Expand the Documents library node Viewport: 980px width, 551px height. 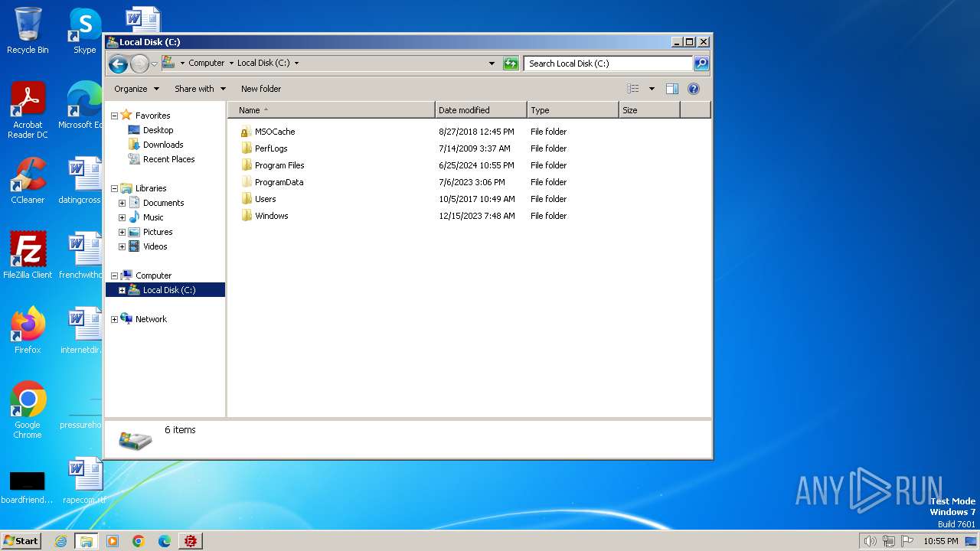click(x=122, y=203)
